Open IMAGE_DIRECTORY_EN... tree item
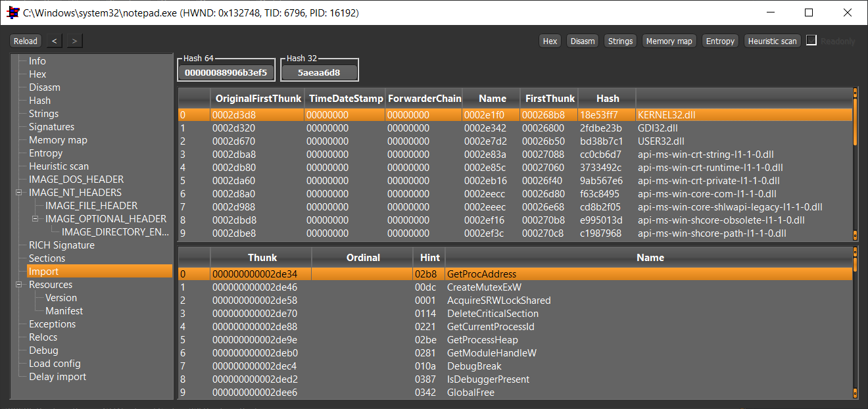Image resolution: width=868 pixels, height=409 pixels. (115, 232)
